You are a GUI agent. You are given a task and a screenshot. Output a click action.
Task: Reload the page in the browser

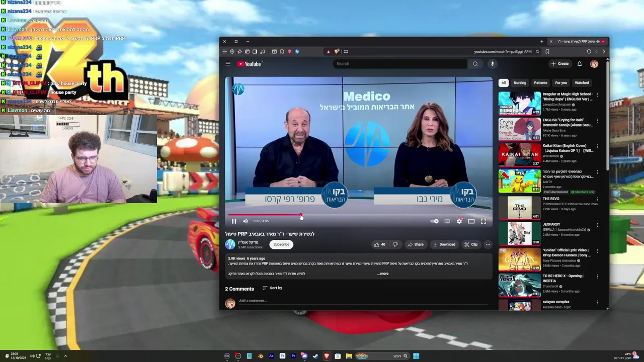point(589,51)
